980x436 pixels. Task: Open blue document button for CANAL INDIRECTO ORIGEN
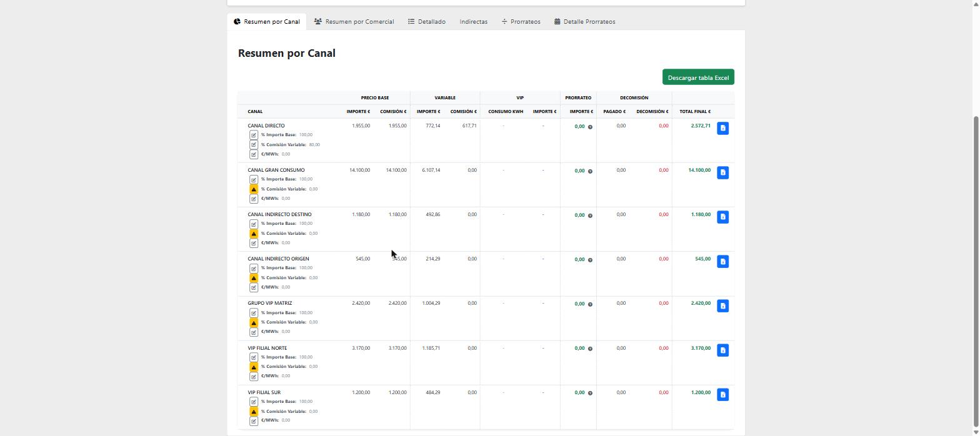pyautogui.click(x=722, y=261)
